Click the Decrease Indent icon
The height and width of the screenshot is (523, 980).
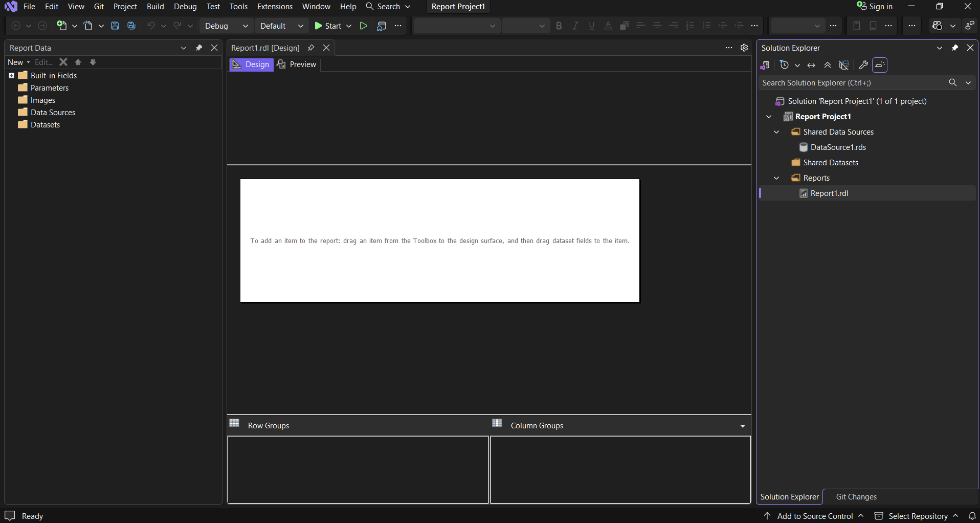coord(723,26)
